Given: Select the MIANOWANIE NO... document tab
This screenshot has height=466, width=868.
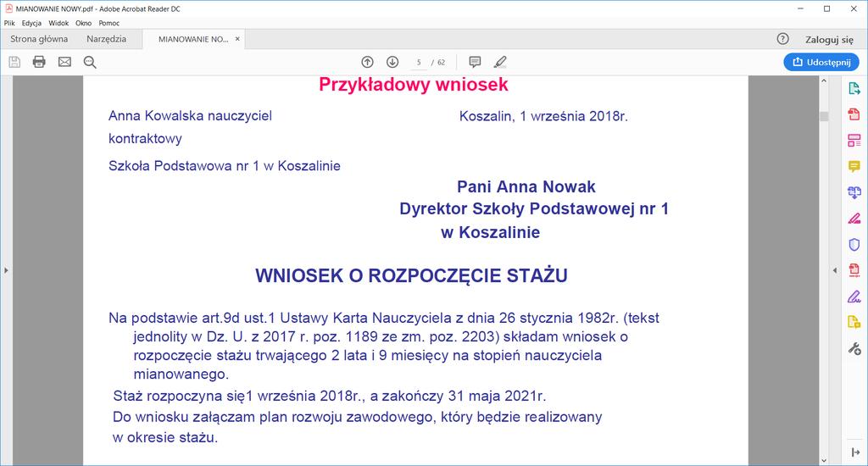Looking at the screenshot, I should point(193,39).
